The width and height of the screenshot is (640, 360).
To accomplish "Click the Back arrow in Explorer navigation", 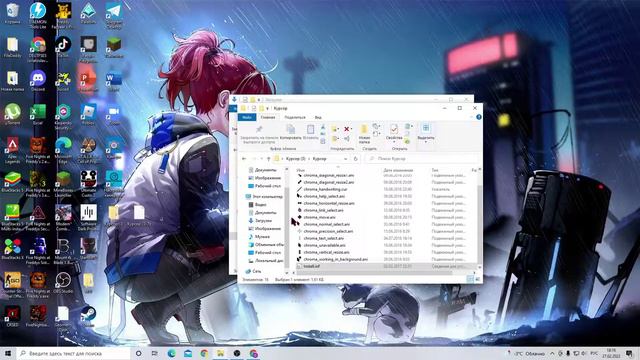I will coord(244,158).
